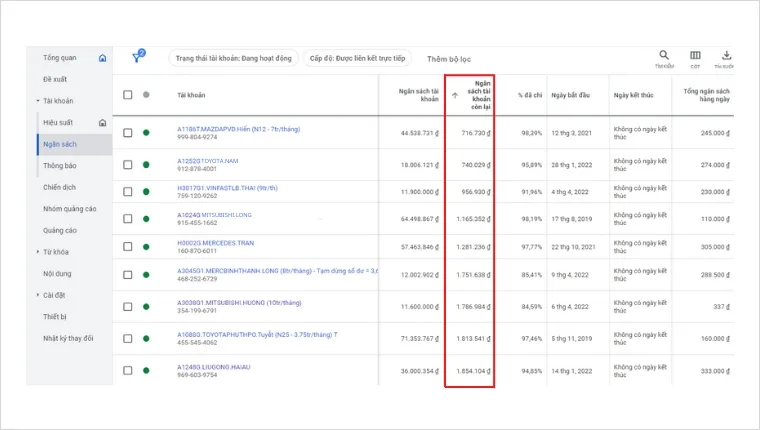Open the filter icon with badge 2

tap(139, 56)
